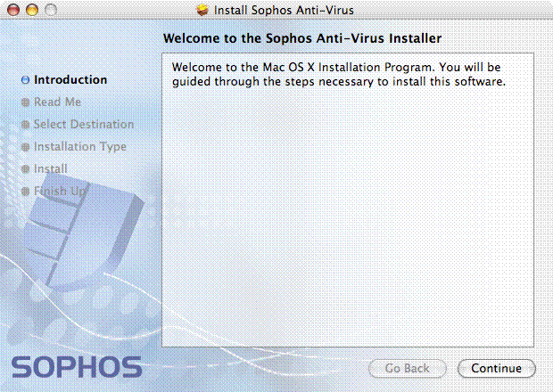Close the installer with red button

click(13, 10)
